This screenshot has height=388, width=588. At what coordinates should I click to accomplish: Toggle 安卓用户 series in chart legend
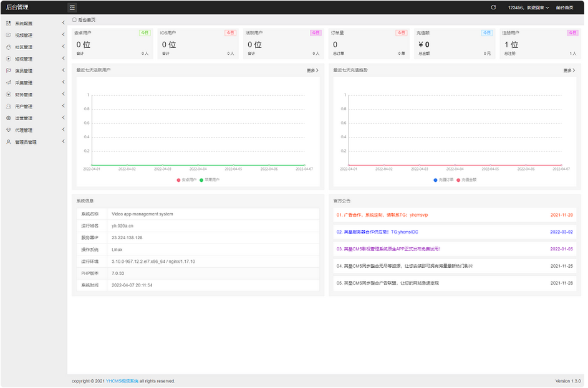tap(186, 180)
